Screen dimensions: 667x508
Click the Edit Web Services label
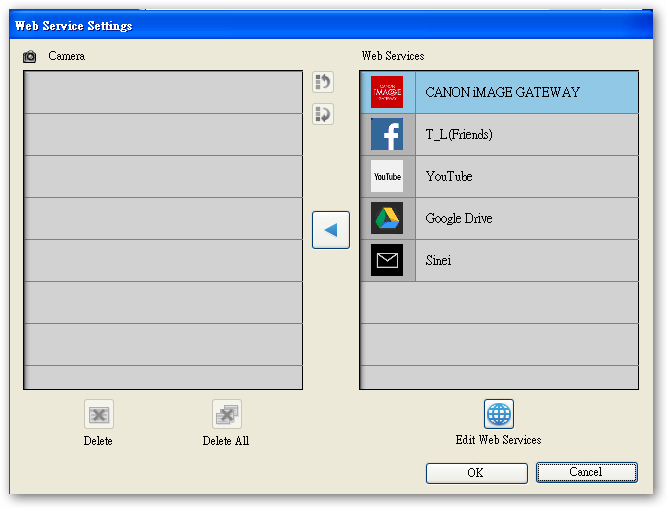498,440
